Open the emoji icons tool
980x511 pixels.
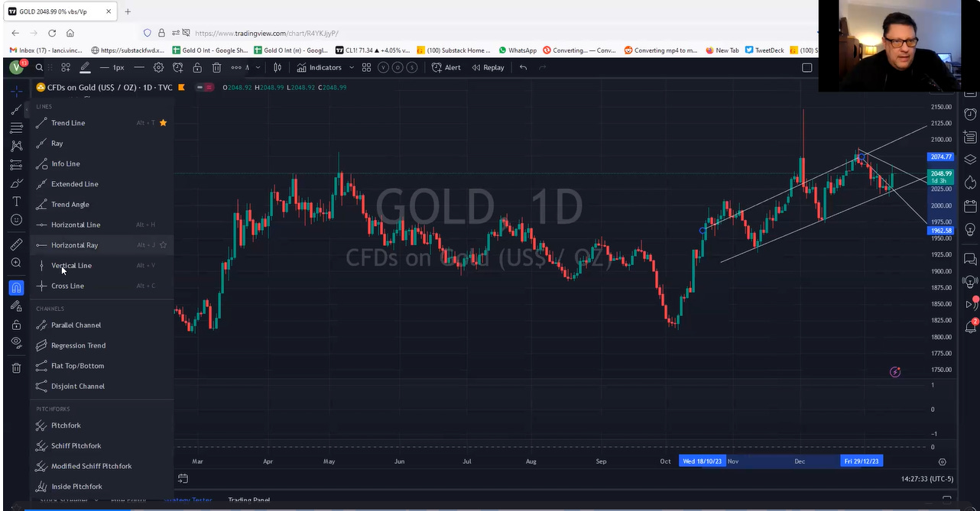16,220
